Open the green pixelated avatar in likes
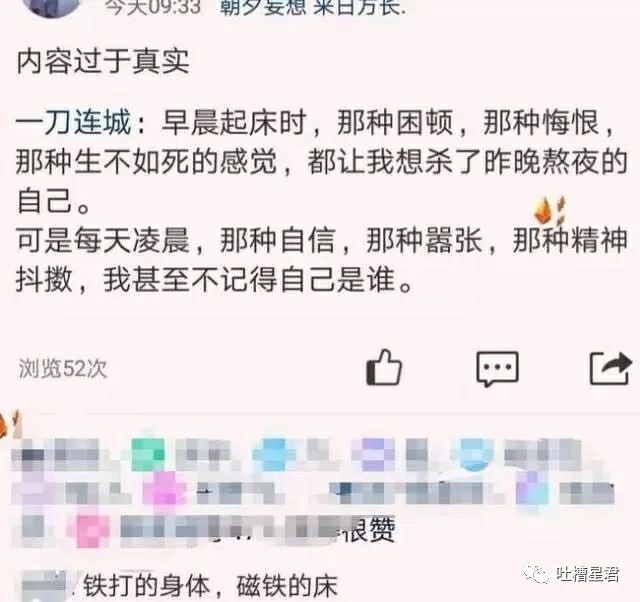 click(148, 454)
